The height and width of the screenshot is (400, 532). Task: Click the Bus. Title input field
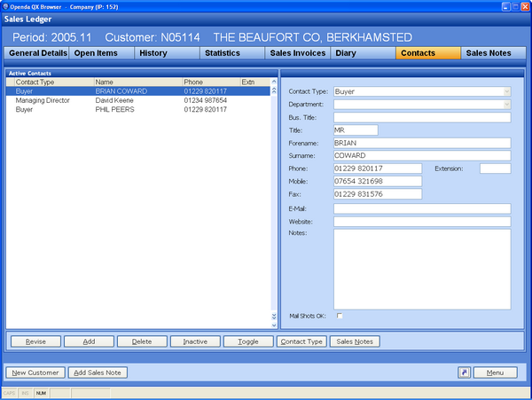(x=422, y=117)
